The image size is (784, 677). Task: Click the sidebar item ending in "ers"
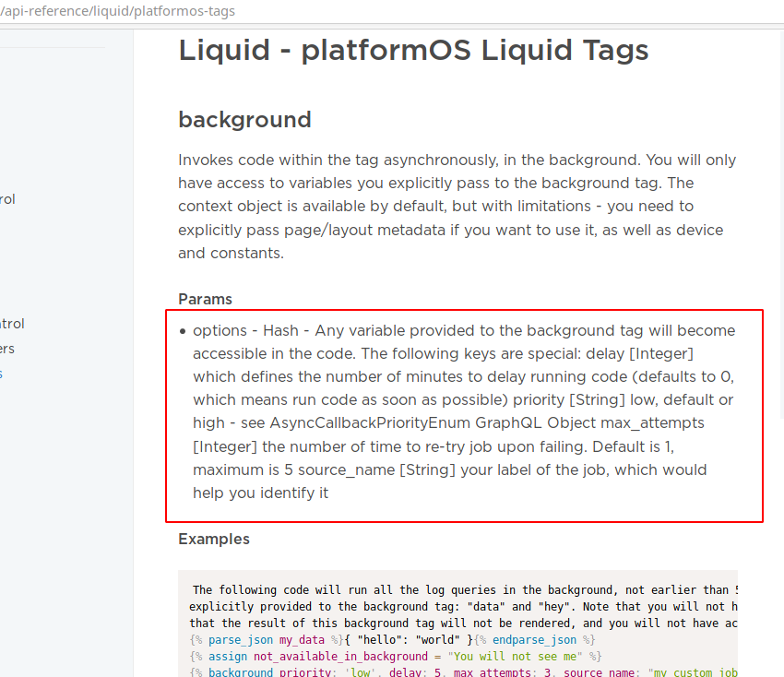tap(7, 348)
